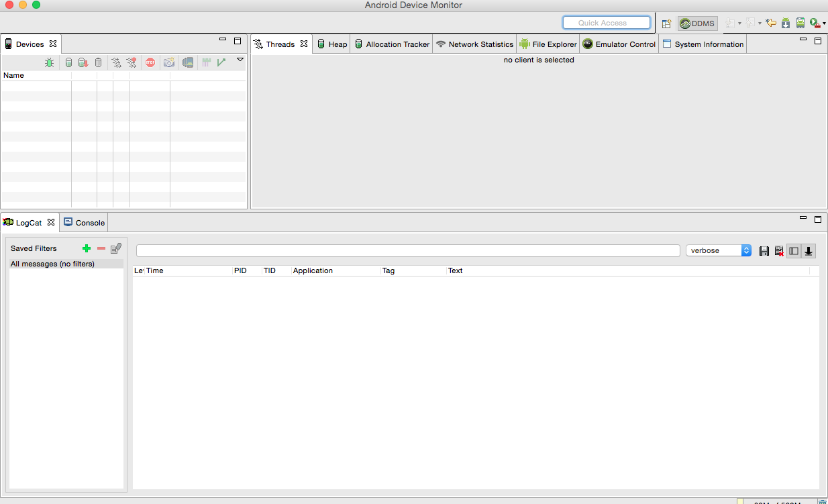Screen dimensions: 828x504
Task: Open the System Information tab
Action: 703,44
